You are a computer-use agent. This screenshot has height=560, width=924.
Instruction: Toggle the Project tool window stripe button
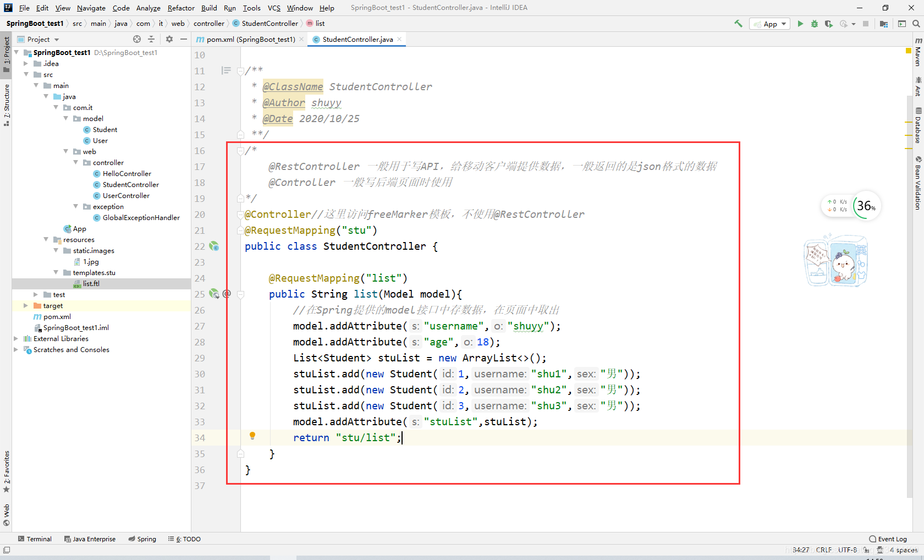[6, 54]
